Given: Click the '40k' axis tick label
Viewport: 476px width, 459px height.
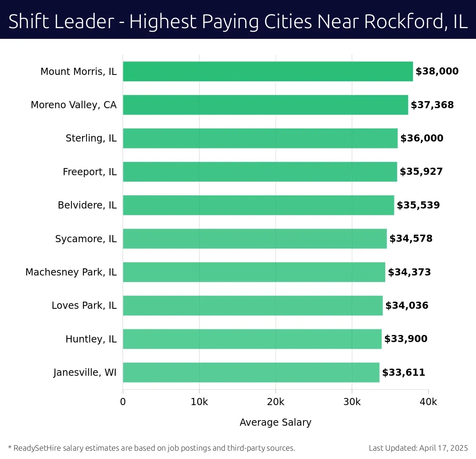Looking at the screenshot, I should (x=428, y=402).
